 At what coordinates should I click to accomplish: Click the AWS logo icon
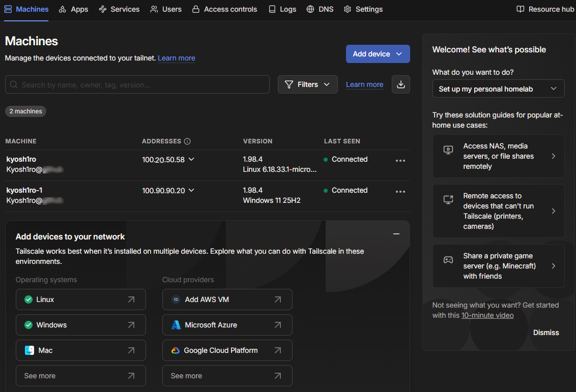[176, 299]
